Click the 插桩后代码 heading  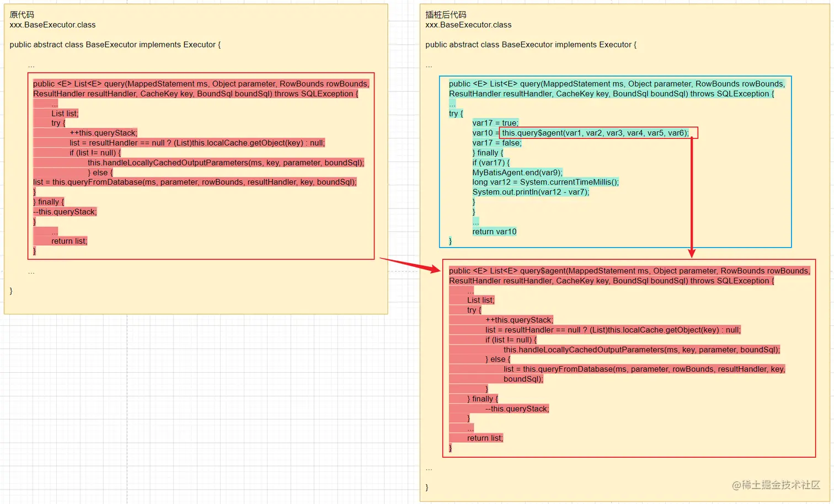pyautogui.click(x=446, y=15)
